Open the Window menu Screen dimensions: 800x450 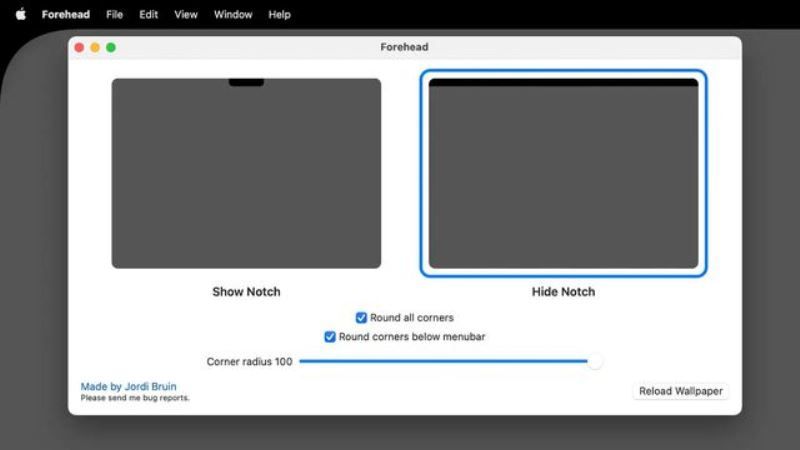[233, 14]
